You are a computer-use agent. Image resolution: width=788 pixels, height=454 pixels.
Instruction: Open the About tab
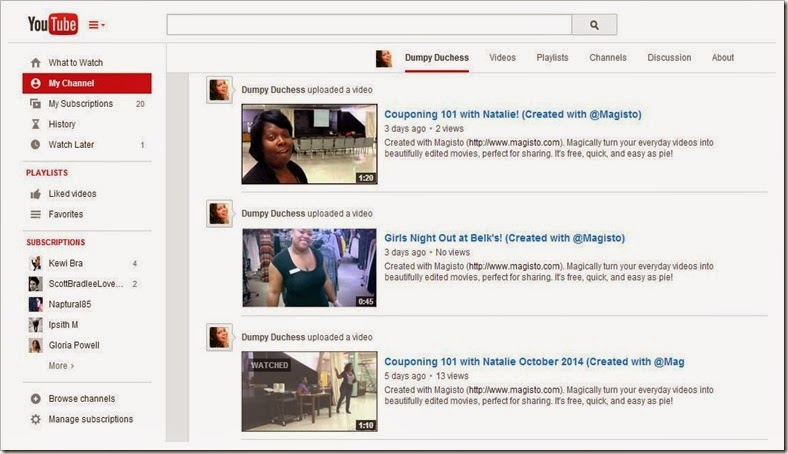[x=722, y=58]
